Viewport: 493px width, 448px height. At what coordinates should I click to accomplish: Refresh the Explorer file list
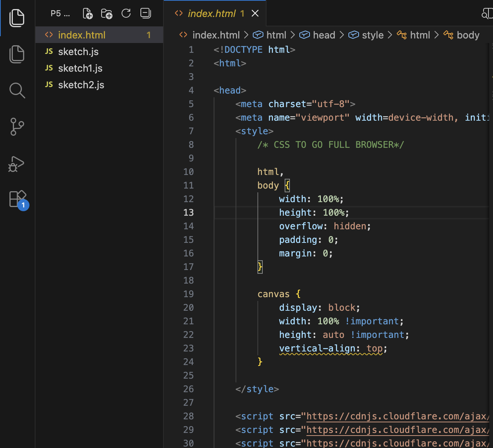point(126,13)
